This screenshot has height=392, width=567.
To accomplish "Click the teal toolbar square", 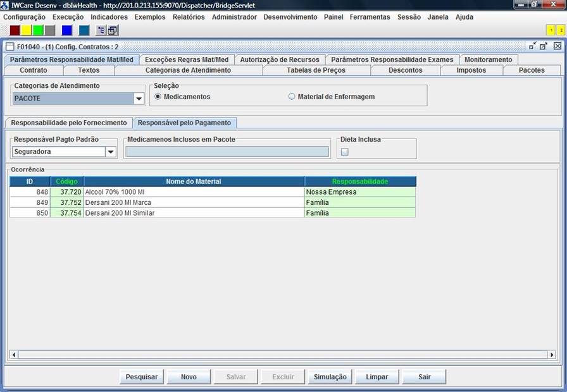I will tap(84, 30).
